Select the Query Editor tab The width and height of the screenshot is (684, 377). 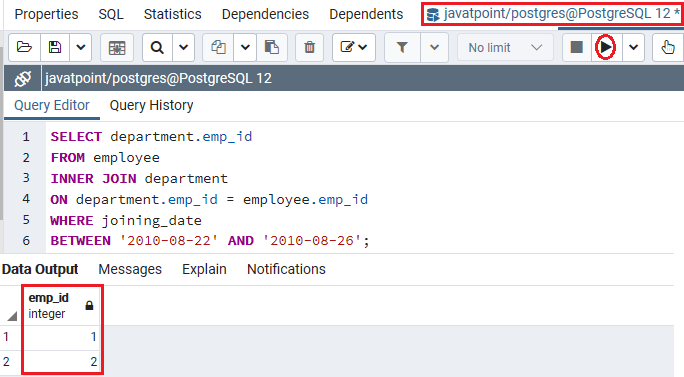pos(51,106)
